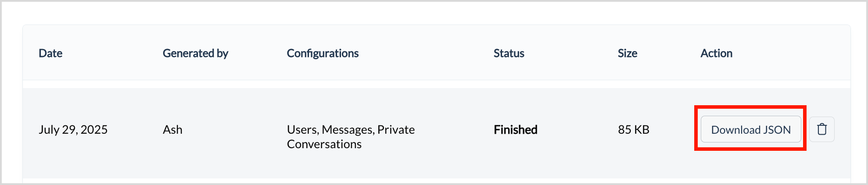Image resolution: width=868 pixels, height=185 pixels.
Task: Select the July 29, 2025 date cell
Action: (73, 130)
